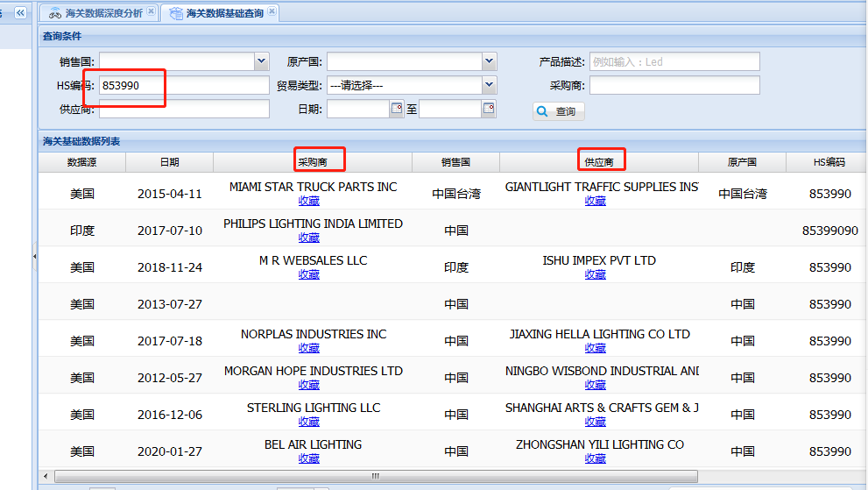Screen dimensions: 868x490
Task: Click 收藏 under NINGBO WISBOND INDUSTRIAL
Action: pyautogui.click(x=595, y=385)
